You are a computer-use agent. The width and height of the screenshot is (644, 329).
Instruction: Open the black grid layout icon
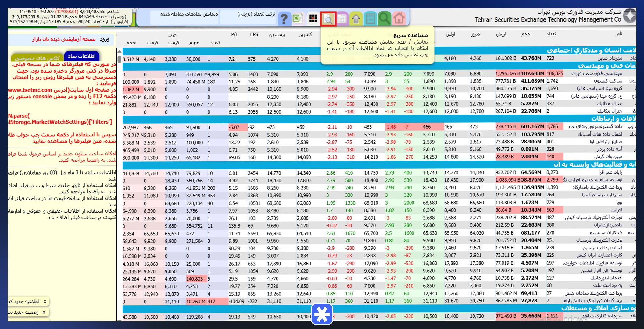(313, 19)
